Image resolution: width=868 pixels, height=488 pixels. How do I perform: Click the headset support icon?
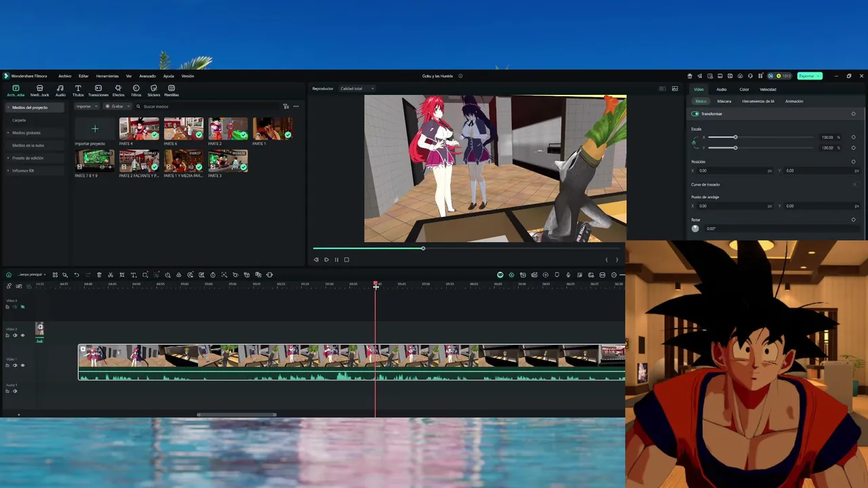pos(750,76)
